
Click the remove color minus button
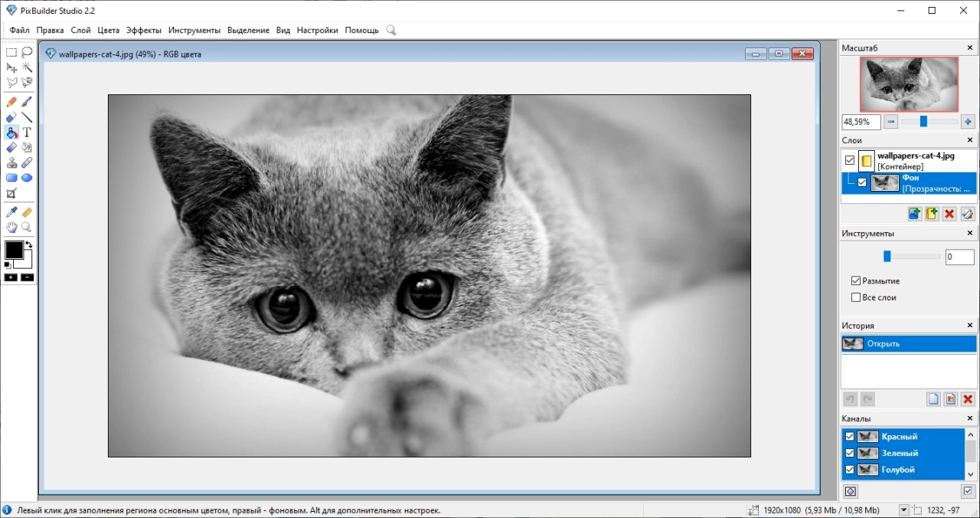27,277
